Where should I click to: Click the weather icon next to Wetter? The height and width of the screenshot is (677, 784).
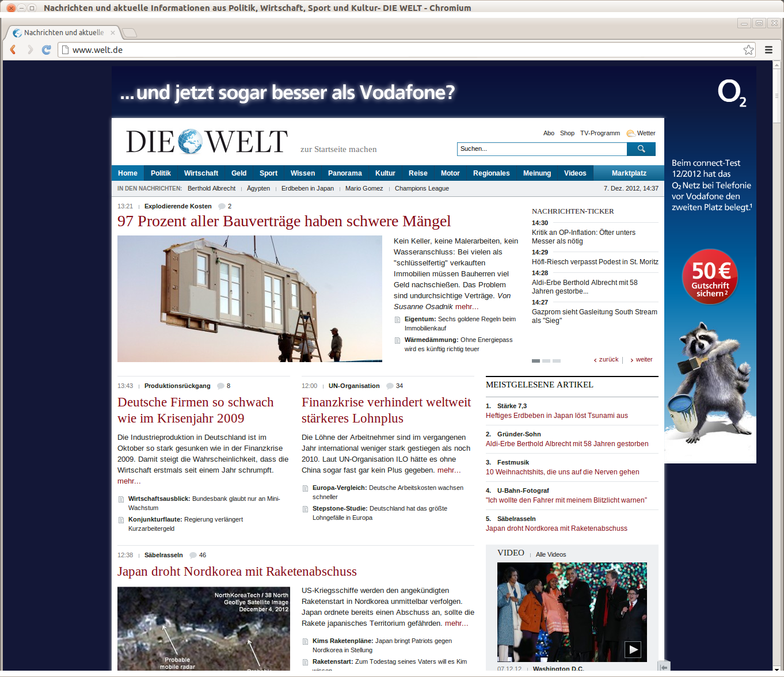click(631, 133)
